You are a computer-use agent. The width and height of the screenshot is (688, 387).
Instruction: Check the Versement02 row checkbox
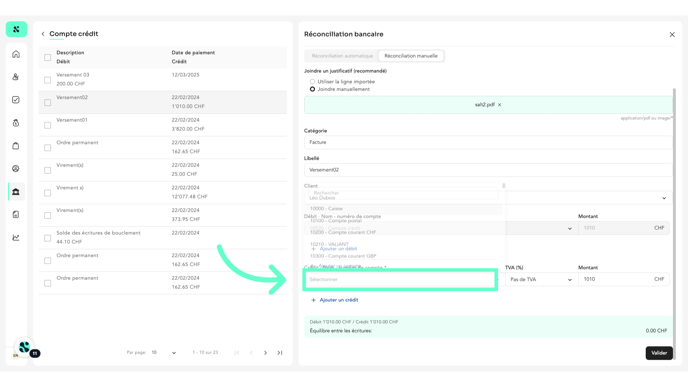pos(47,102)
